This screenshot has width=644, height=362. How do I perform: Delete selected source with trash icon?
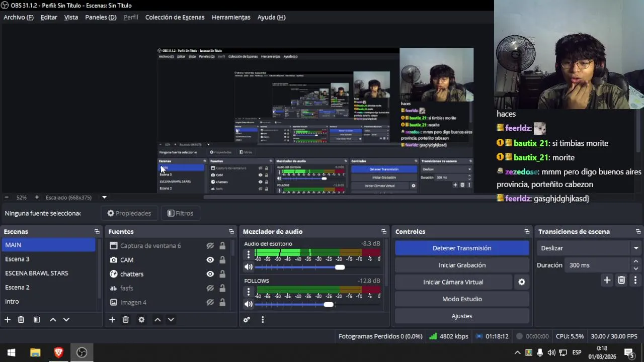point(126,320)
